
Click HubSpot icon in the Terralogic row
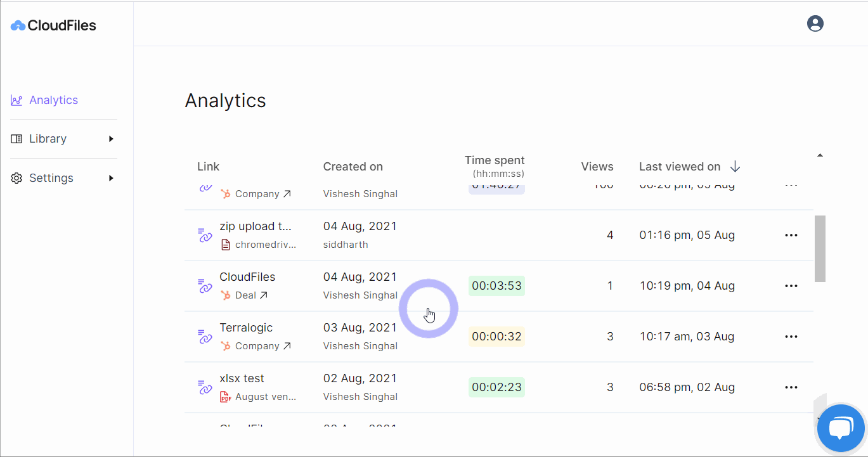[x=225, y=346]
